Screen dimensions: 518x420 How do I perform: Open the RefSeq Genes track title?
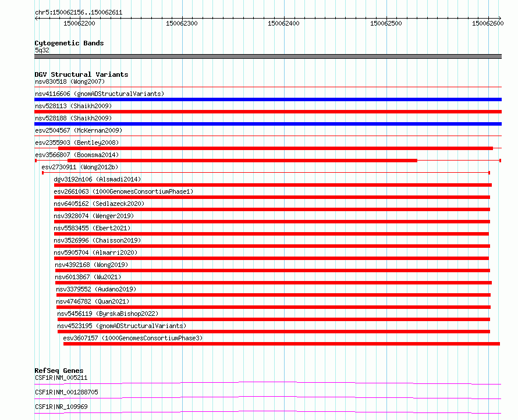59,371
